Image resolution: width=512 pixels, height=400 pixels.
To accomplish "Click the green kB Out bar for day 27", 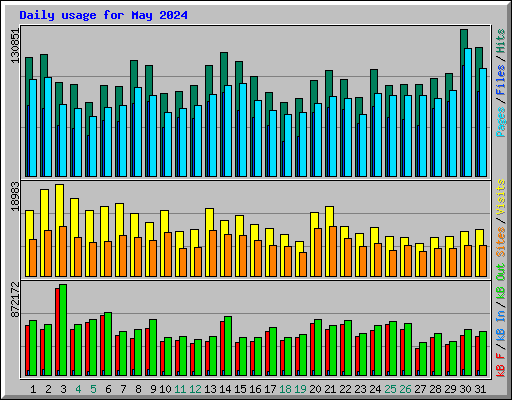I will (x=423, y=359).
